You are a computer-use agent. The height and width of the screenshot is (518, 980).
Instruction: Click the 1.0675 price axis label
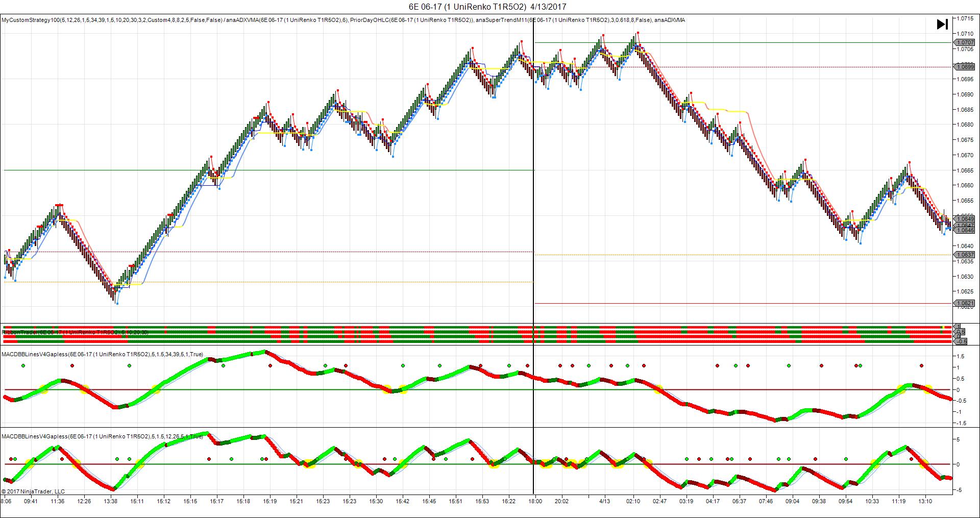pos(965,140)
